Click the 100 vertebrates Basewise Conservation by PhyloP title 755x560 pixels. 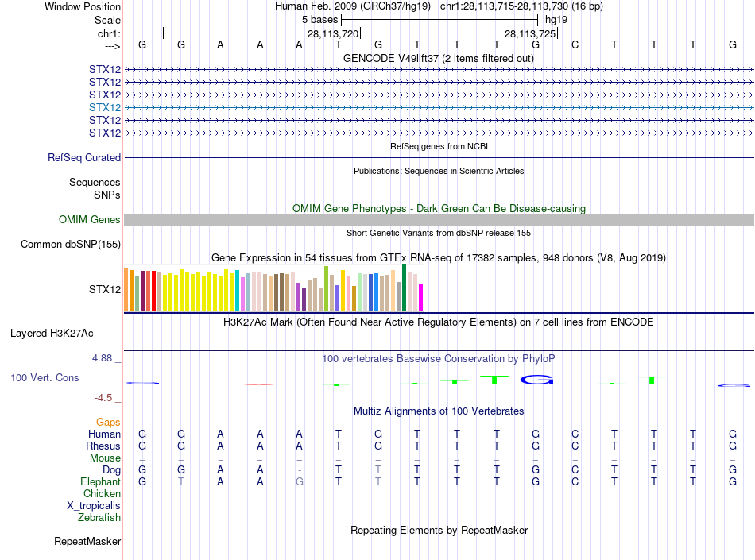[439, 359]
